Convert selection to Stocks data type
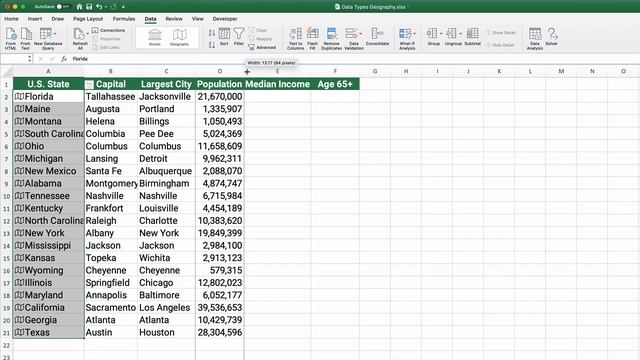This screenshot has height=360, width=640. click(x=155, y=37)
